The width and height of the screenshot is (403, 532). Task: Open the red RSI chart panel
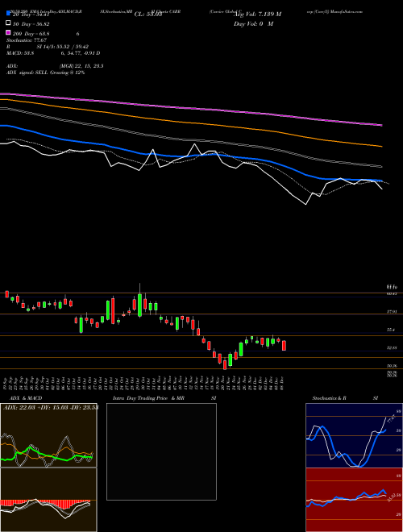click(x=354, y=500)
